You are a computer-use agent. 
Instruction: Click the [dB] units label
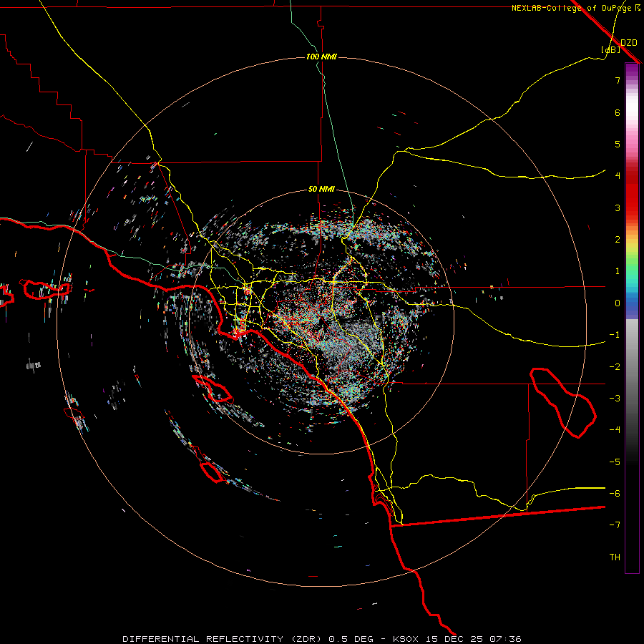coord(611,50)
